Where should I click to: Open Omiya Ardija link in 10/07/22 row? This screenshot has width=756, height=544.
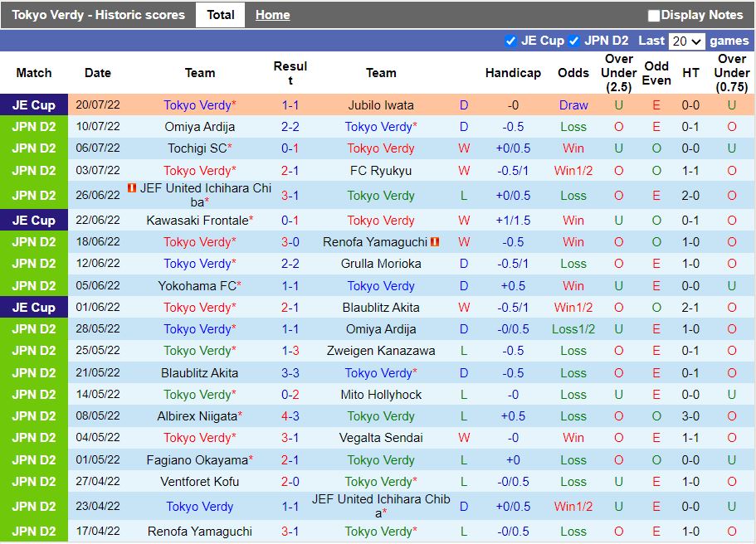point(200,127)
